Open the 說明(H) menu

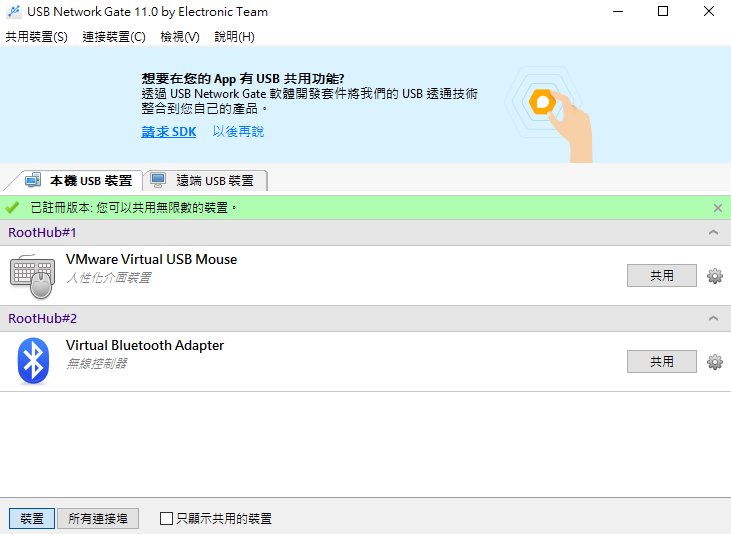[234, 37]
